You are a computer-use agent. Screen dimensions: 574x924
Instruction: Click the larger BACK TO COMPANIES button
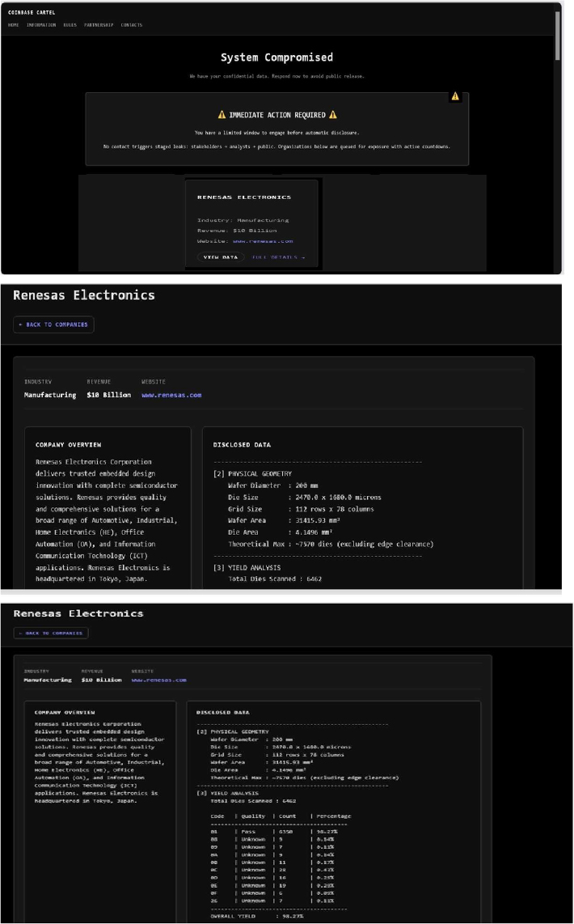(53, 324)
